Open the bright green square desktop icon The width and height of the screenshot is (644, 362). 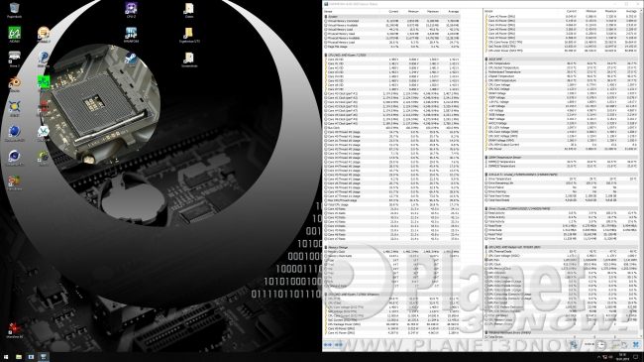pyautogui.click(x=44, y=82)
